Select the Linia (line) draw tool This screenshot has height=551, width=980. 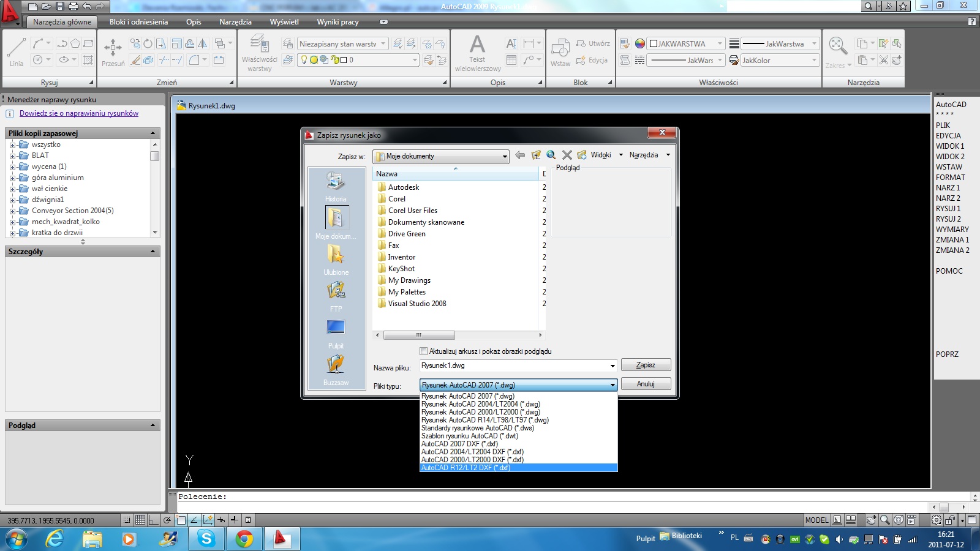[x=17, y=51]
